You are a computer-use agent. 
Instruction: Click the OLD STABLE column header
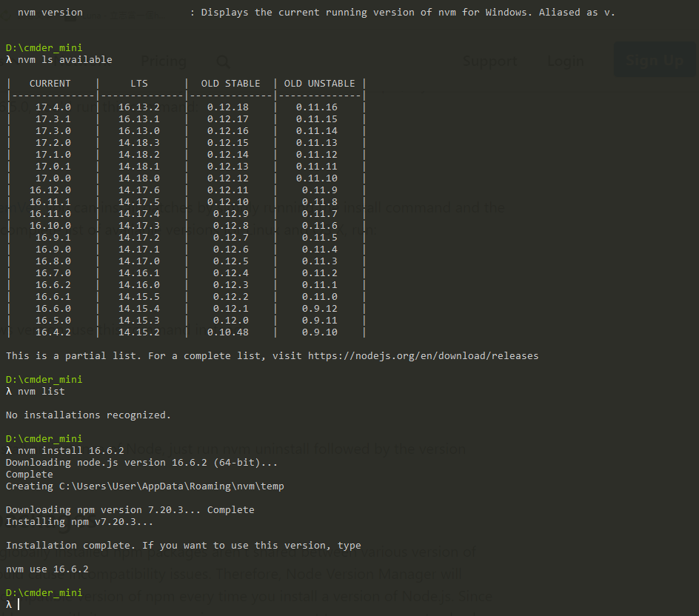230,84
